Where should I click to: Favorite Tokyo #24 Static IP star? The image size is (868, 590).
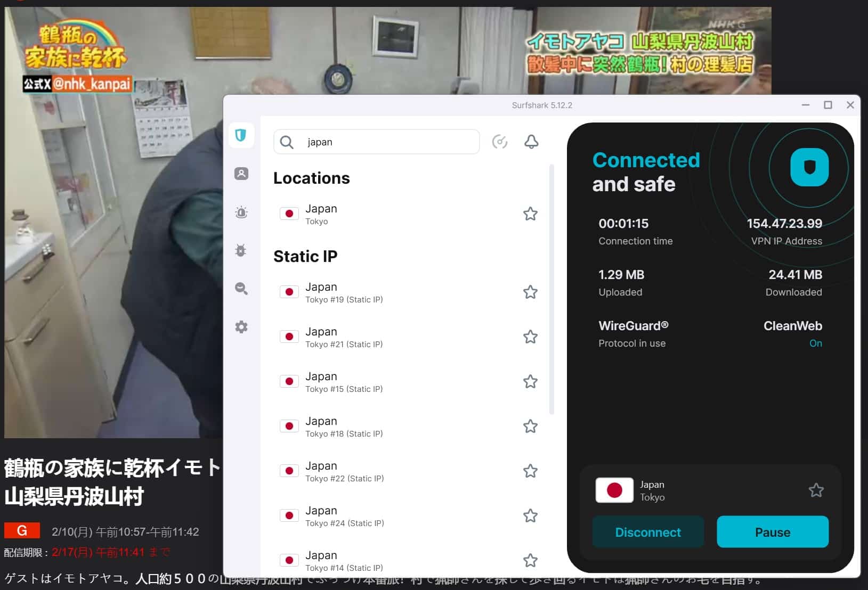coord(530,516)
